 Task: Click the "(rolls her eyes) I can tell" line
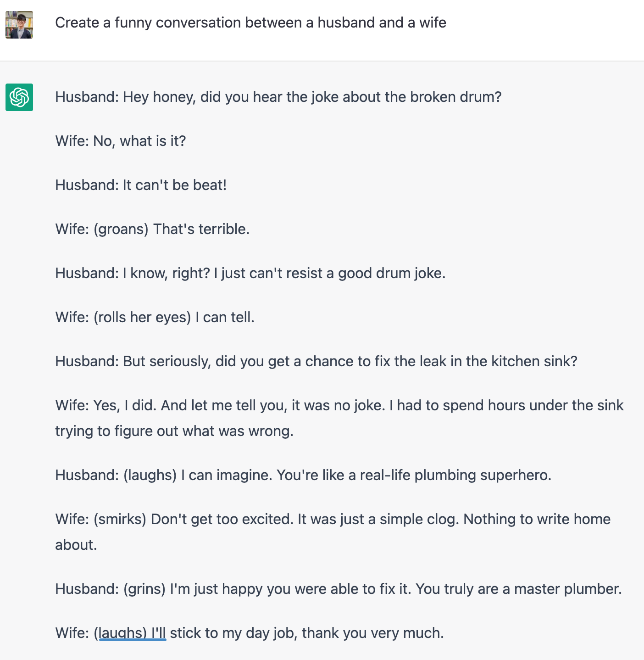tap(174, 317)
